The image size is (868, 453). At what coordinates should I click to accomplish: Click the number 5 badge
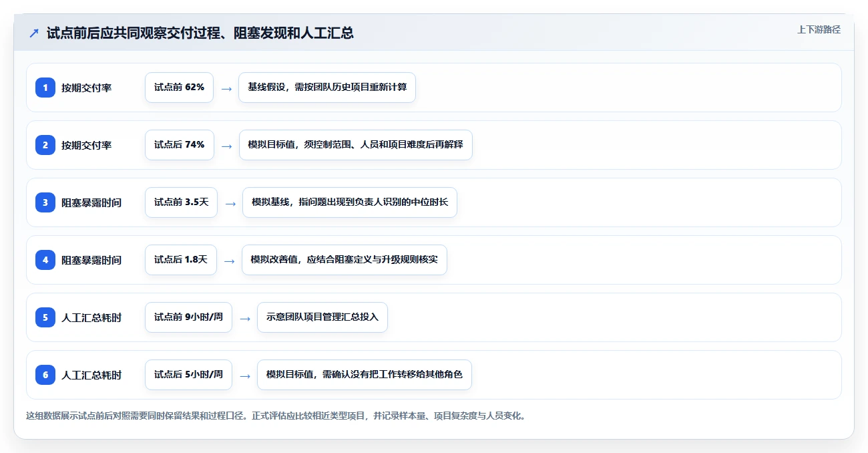tap(45, 317)
